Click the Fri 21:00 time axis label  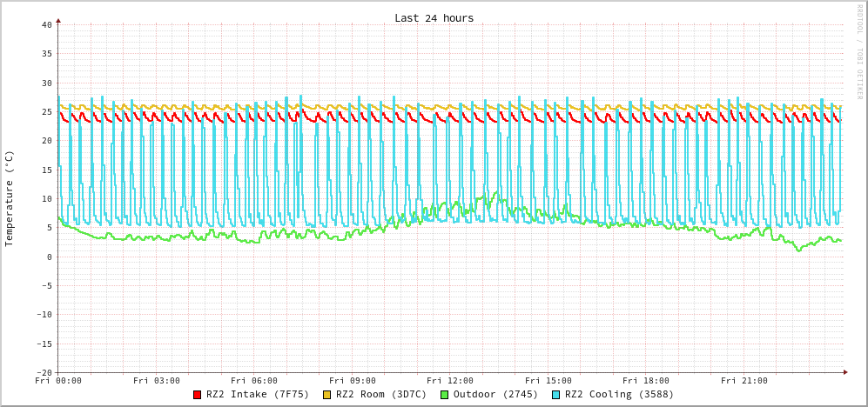point(744,381)
